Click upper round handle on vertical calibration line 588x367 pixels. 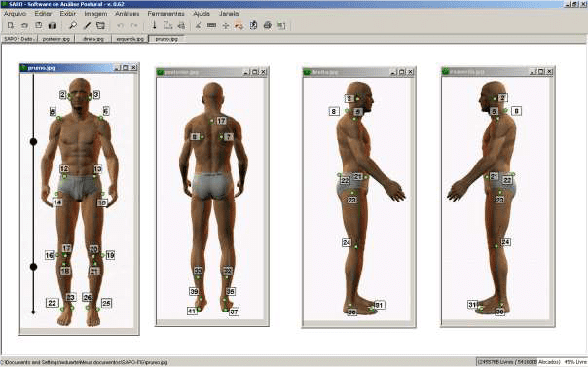coord(33,142)
